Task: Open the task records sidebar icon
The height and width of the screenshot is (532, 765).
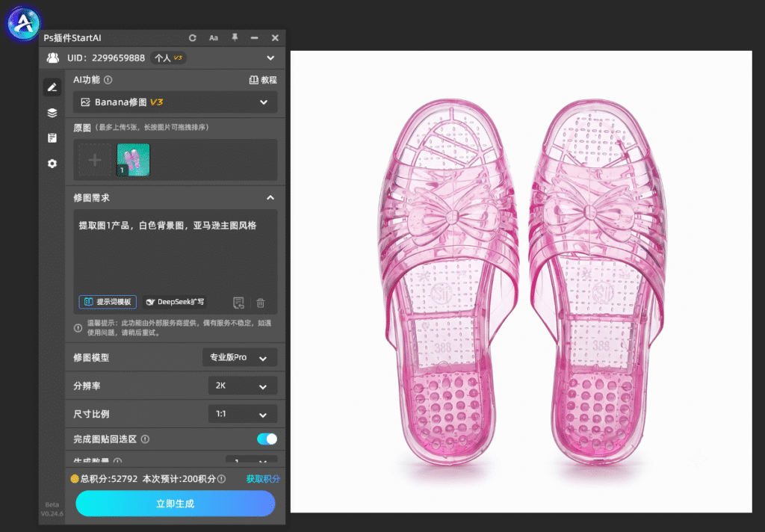Action: 52,138
